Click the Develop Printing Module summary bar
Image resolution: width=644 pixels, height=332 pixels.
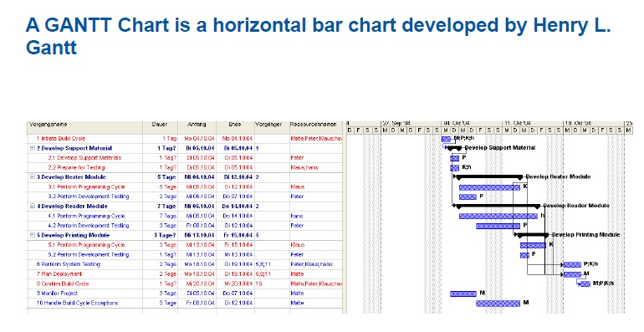point(533,235)
